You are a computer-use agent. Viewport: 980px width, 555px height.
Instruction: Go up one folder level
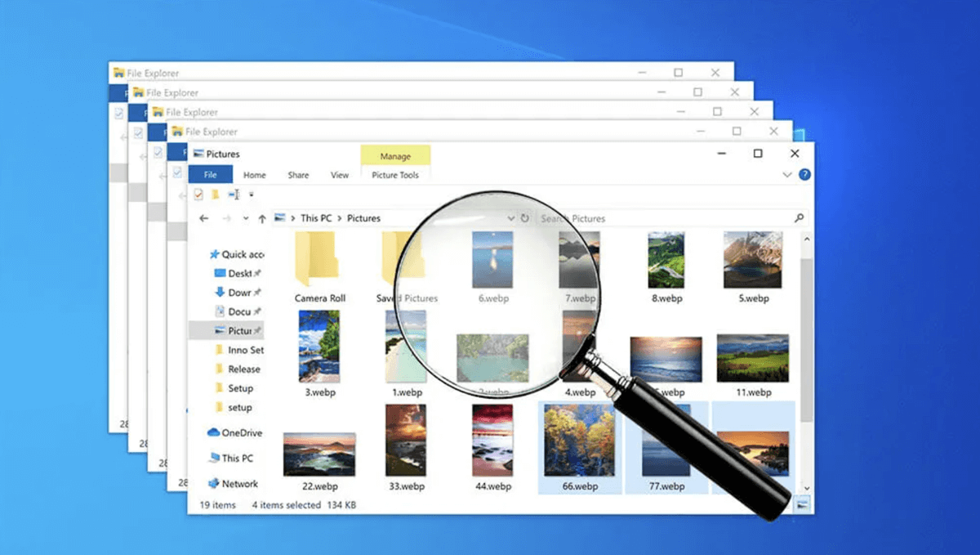(262, 219)
